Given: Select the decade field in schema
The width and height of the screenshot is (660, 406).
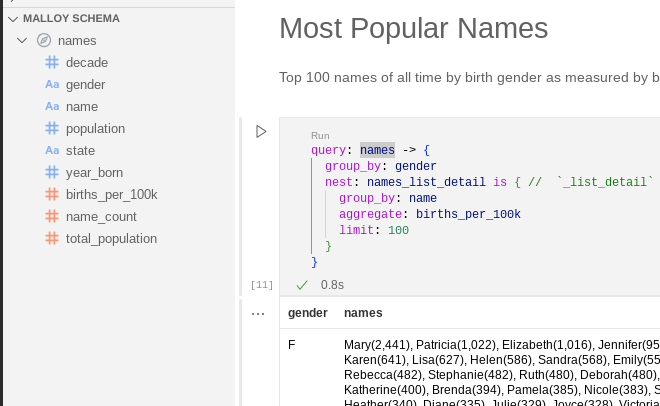Looking at the screenshot, I should pos(87,63).
